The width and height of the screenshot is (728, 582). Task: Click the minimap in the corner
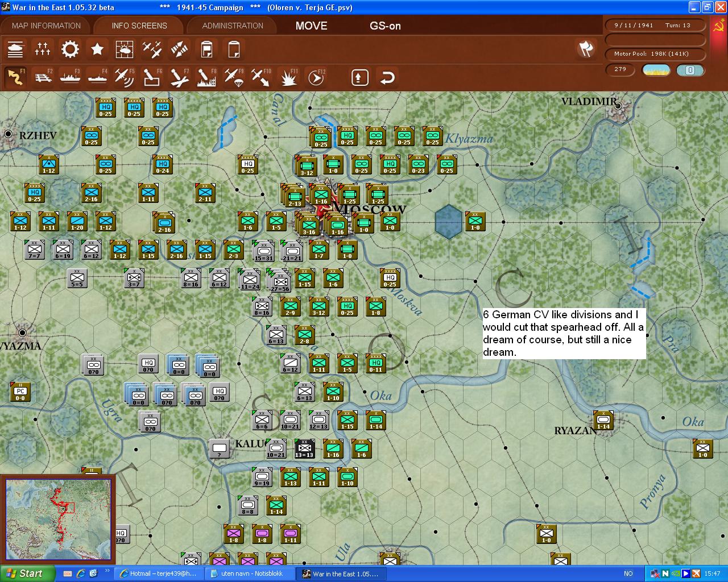pos(58,519)
